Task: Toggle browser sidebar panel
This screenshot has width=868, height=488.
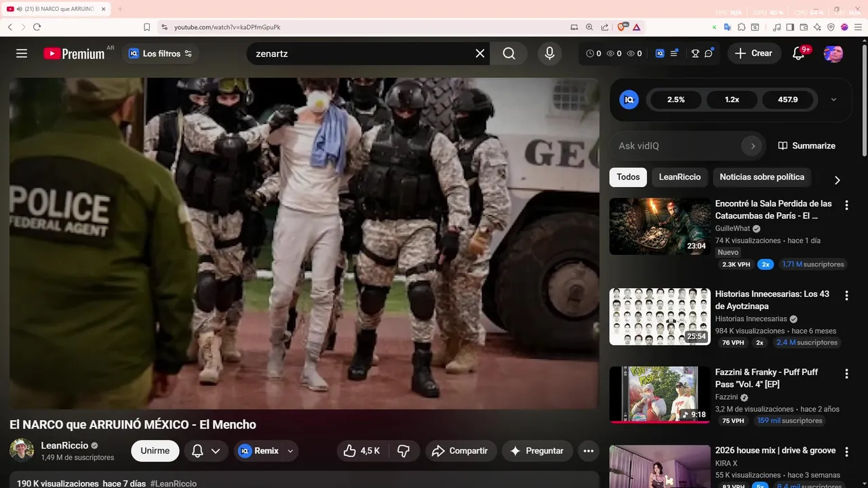Action: (x=790, y=27)
